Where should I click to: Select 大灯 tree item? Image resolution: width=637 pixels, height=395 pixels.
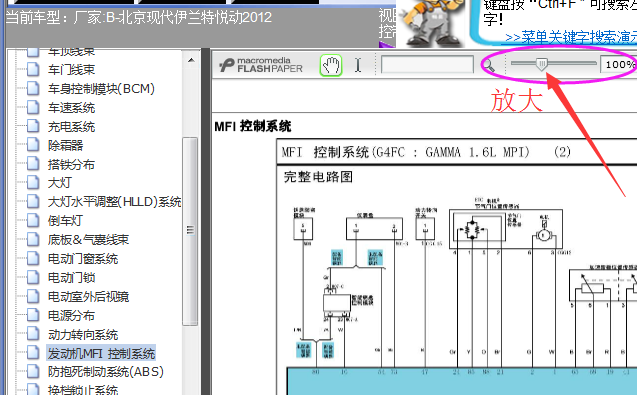[60, 183]
